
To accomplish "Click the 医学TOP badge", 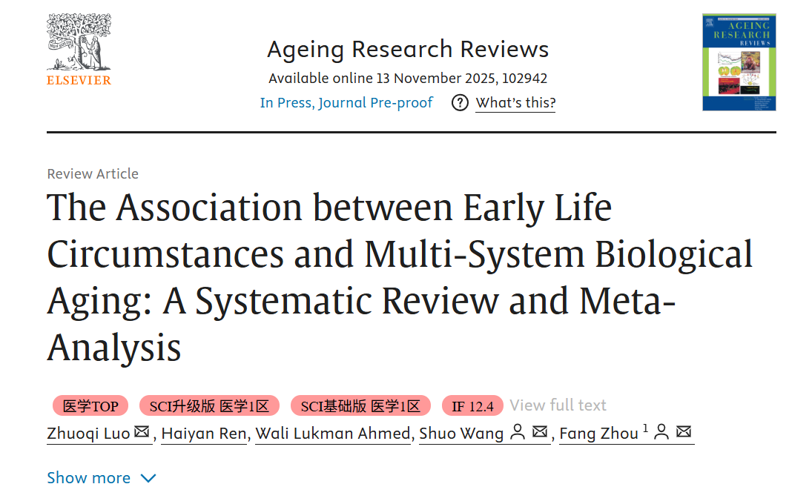I will point(90,406).
